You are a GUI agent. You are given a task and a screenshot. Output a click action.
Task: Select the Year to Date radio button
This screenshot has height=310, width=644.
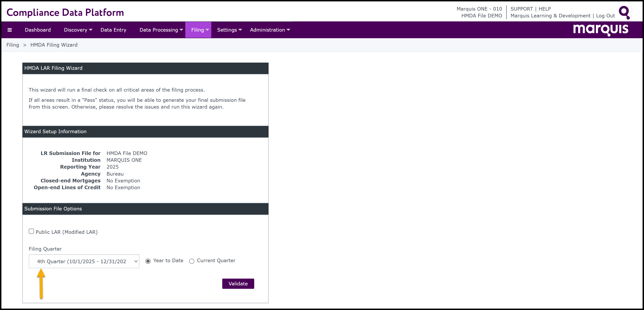(148, 261)
